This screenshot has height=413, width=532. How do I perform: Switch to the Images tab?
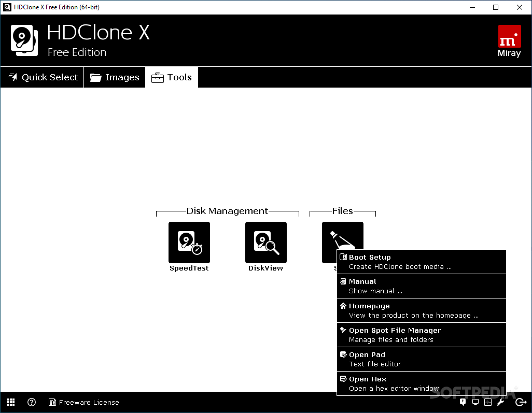pos(115,77)
